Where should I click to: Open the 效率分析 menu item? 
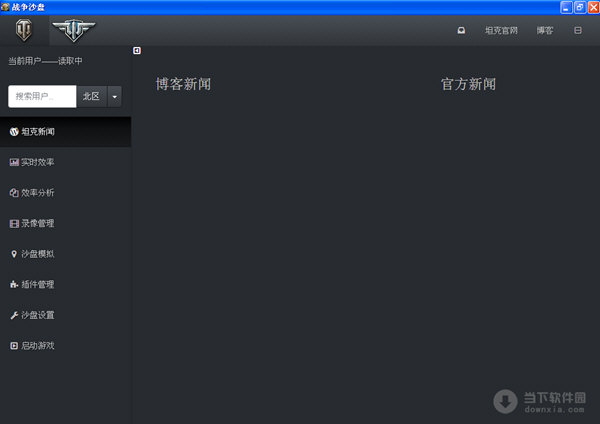[x=65, y=193]
